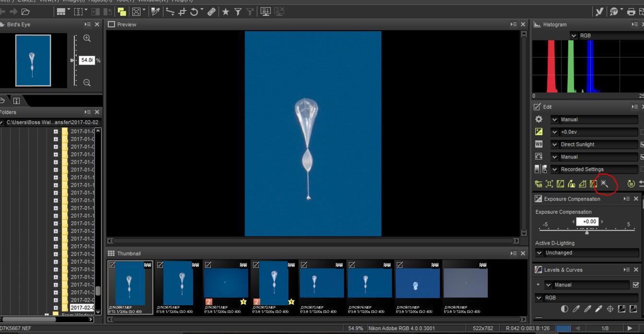Increase exposure compensation with right arrow

tap(602, 221)
